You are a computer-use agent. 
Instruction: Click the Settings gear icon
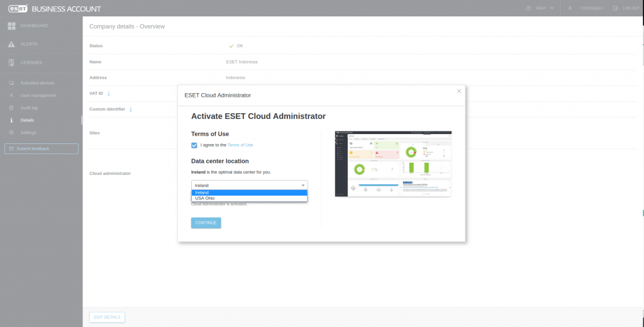pos(11,132)
